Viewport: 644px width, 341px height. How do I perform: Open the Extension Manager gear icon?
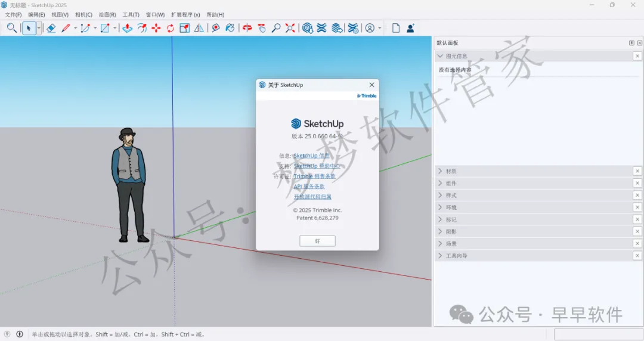(353, 28)
